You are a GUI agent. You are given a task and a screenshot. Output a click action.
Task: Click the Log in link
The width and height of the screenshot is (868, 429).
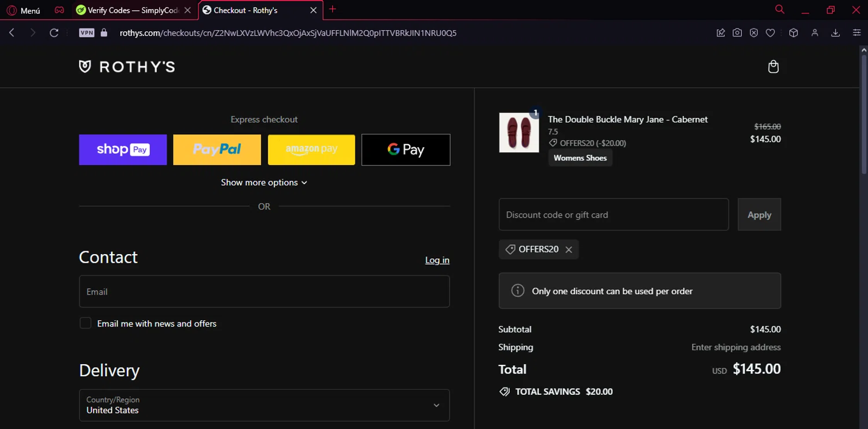pos(437,260)
